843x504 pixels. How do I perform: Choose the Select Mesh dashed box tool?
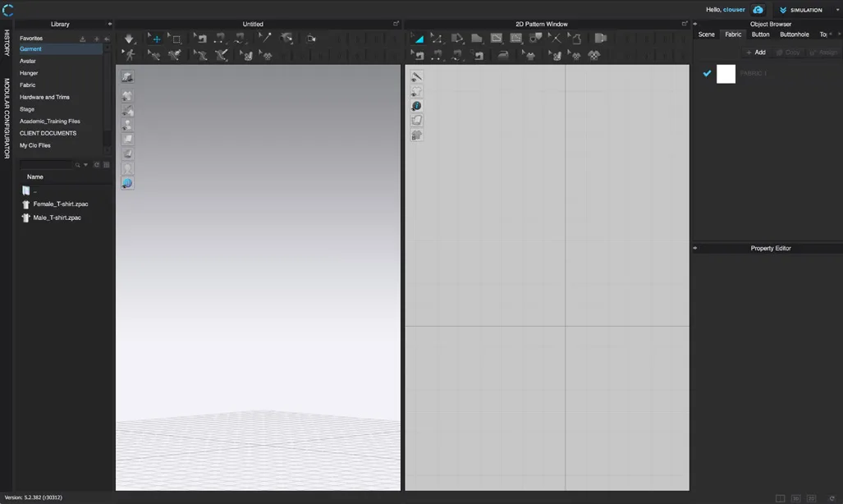176,39
